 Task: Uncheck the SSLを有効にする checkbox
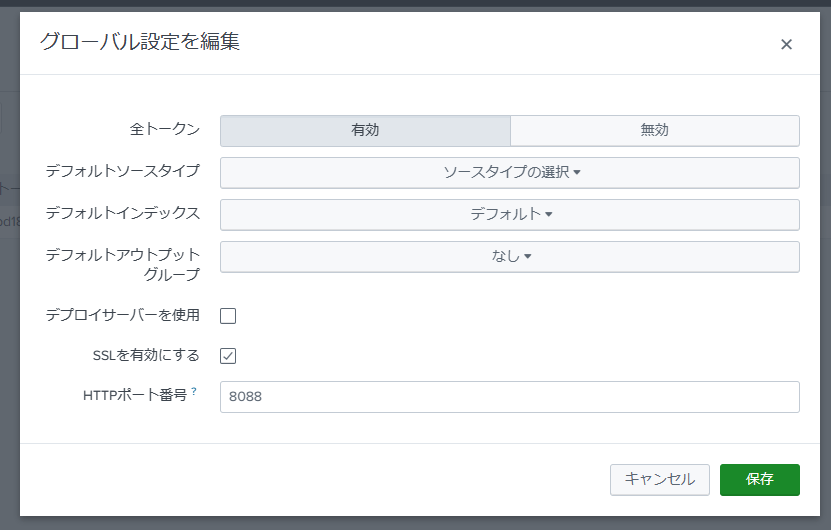pos(228,356)
